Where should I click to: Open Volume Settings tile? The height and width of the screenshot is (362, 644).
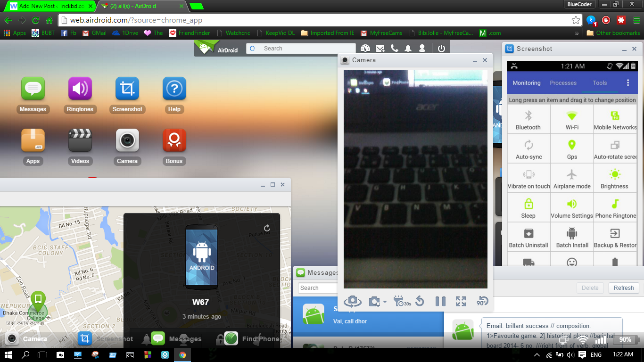(x=572, y=208)
